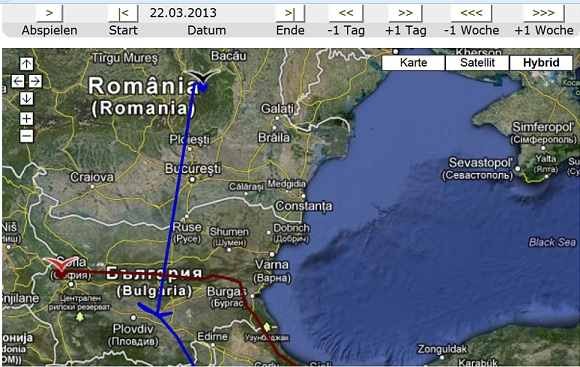
Task: Pan the map right with arrow
Action: click(x=36, y=81)
